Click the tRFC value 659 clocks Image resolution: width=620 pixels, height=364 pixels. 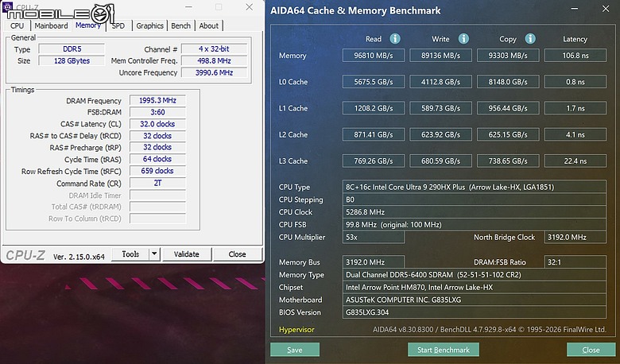[157, 171]
